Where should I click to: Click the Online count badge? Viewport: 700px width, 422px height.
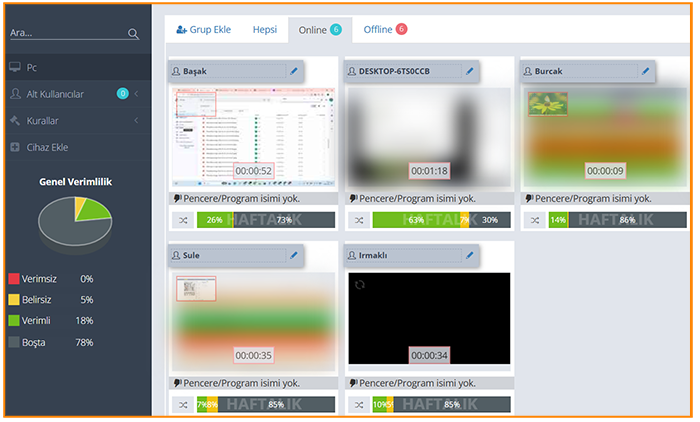tap(336, 29)
